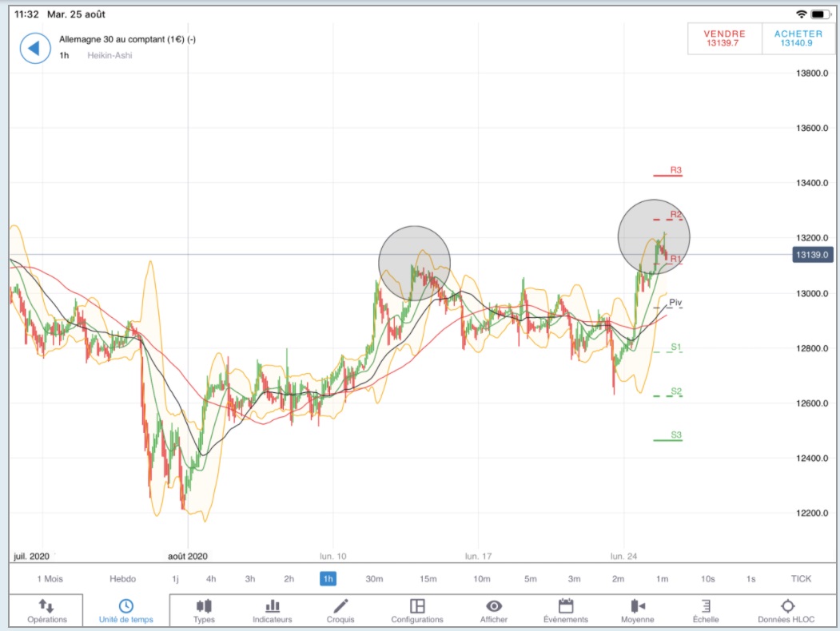Click the VENDRE 13139.7 button

(x=724, y=38)
